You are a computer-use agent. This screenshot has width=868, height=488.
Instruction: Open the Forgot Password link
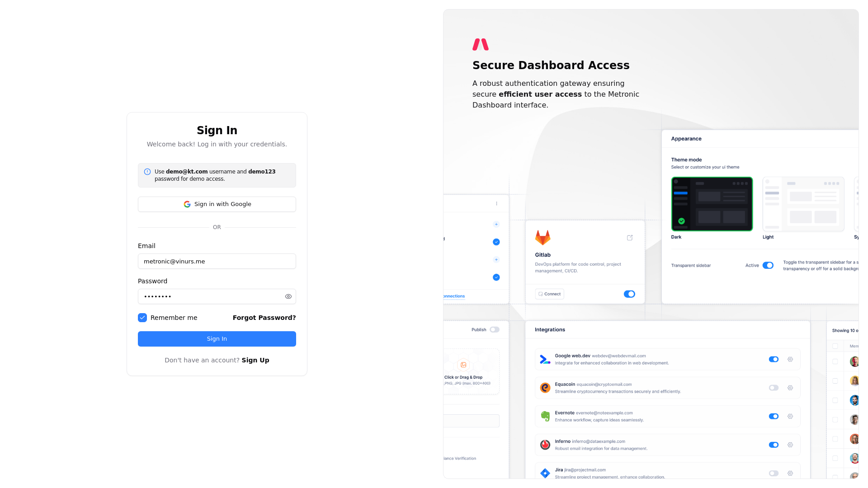[x=264, y=318]
